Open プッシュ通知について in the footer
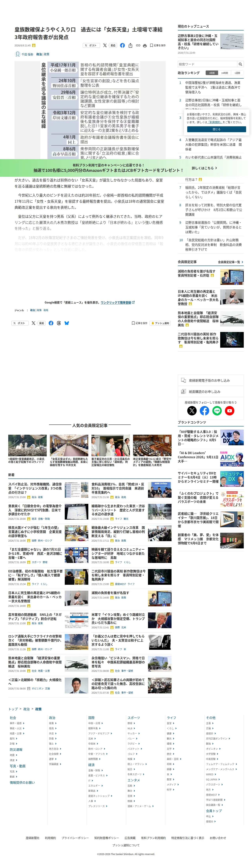Viewport: 252px width, 868px height. pos(126,845)
